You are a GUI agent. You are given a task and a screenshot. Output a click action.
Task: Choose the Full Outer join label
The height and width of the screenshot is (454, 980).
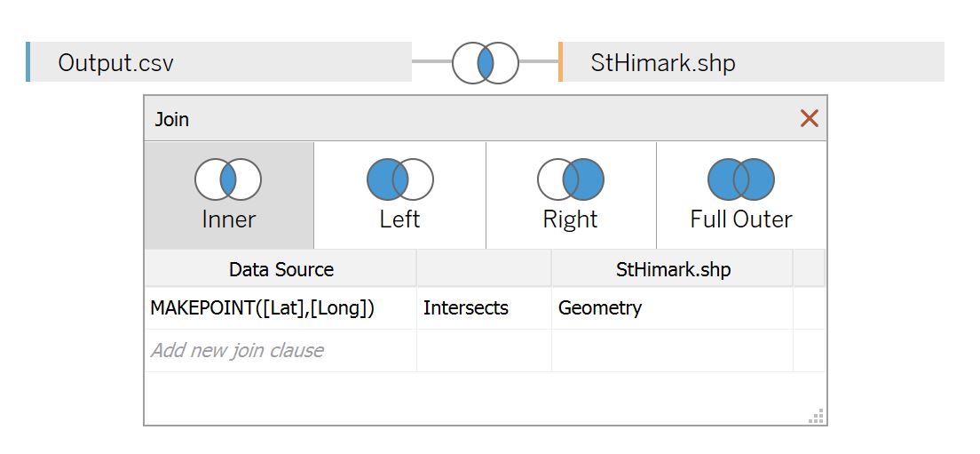pyautogui.click(x=741, y=219)
